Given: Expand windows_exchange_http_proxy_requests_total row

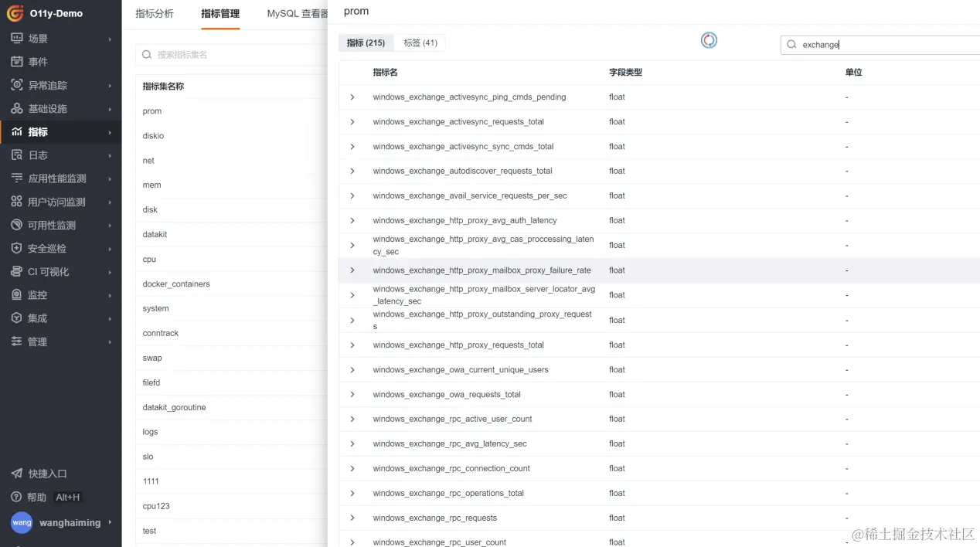Looking at the screenshot, I should [x=352, y=345].
